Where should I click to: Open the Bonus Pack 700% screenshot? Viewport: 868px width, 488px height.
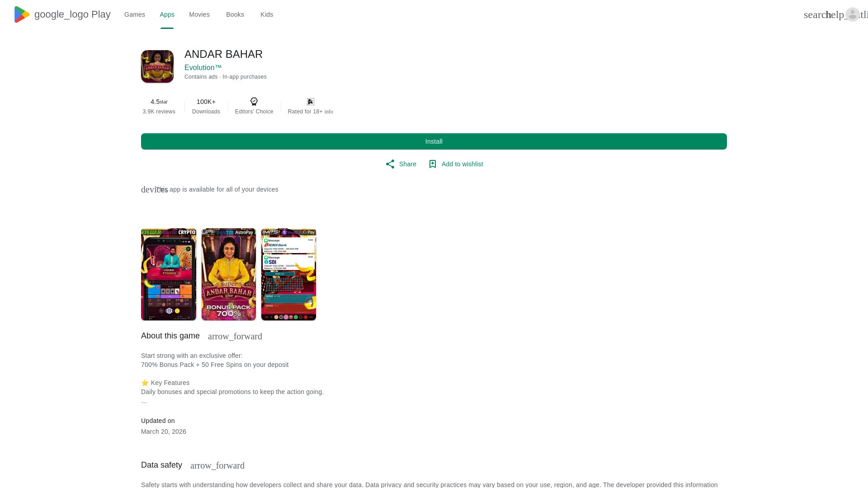click(x=229, y=274)
